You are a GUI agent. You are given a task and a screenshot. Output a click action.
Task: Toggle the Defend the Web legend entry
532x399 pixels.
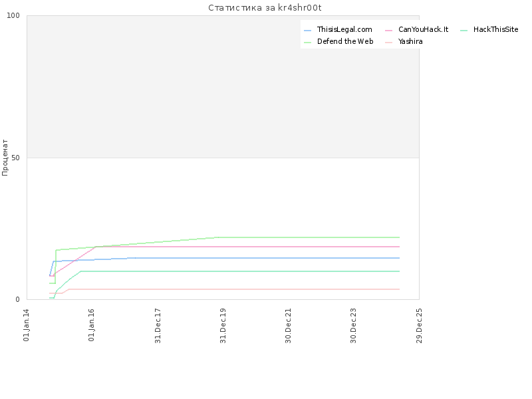coord(344,41)
